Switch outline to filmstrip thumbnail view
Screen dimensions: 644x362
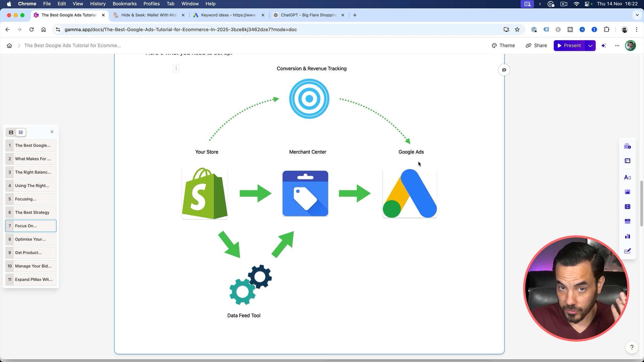(x=11, y=132)
